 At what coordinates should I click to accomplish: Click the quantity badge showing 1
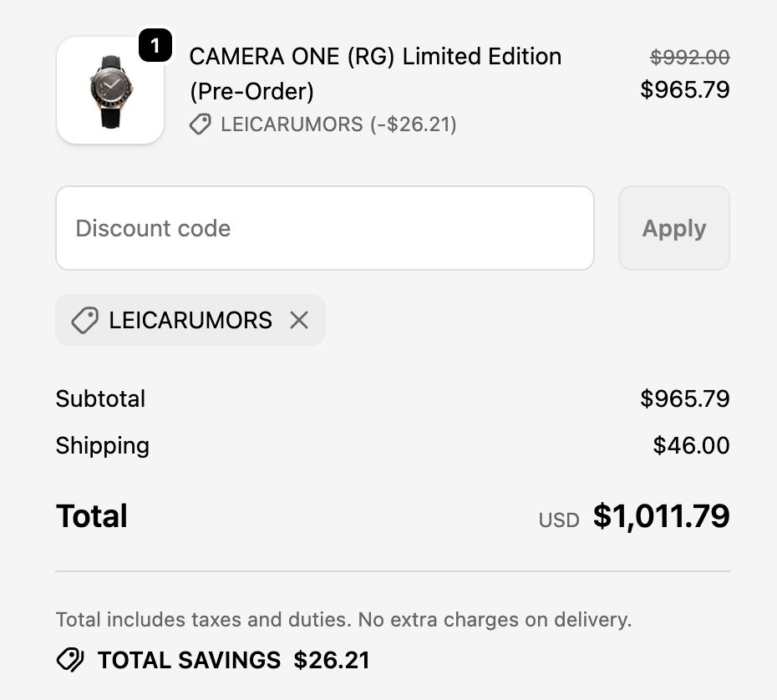155,46
